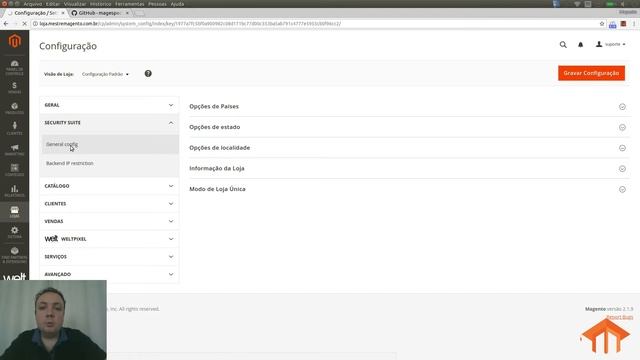Expand the CATÁLOGO configuration section
This screenshot has width=640, height=360.
click(x=109, y=186)
